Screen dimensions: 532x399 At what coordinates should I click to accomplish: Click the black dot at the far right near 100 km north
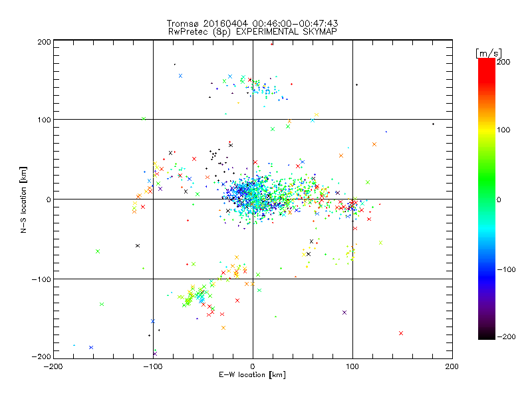click(x=434, y=124)
